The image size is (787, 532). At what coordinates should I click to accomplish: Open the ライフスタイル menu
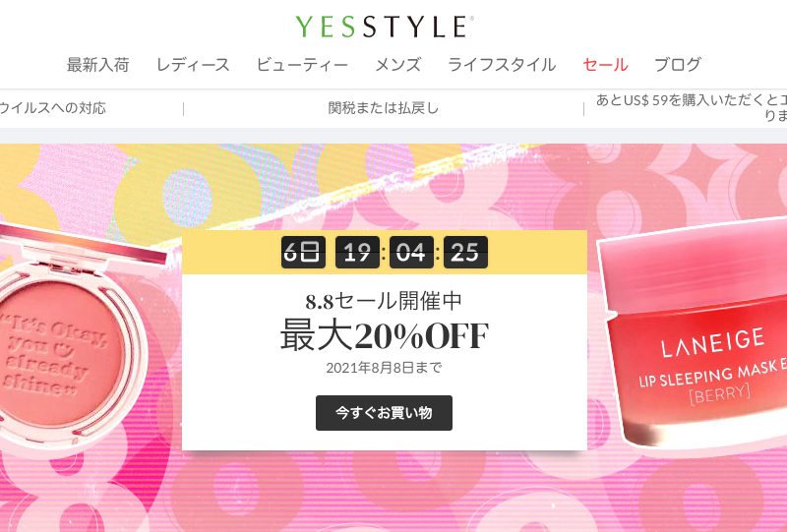[x=502, y=65]
